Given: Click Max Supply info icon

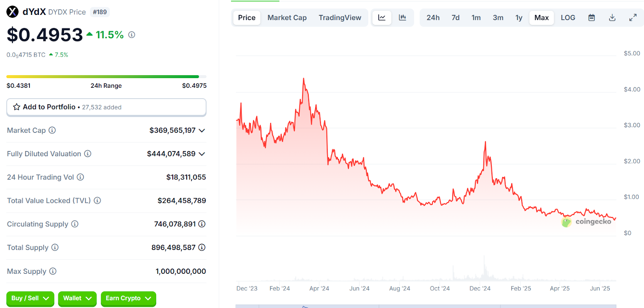Looking at the screenshot, I should coord(53,271).
